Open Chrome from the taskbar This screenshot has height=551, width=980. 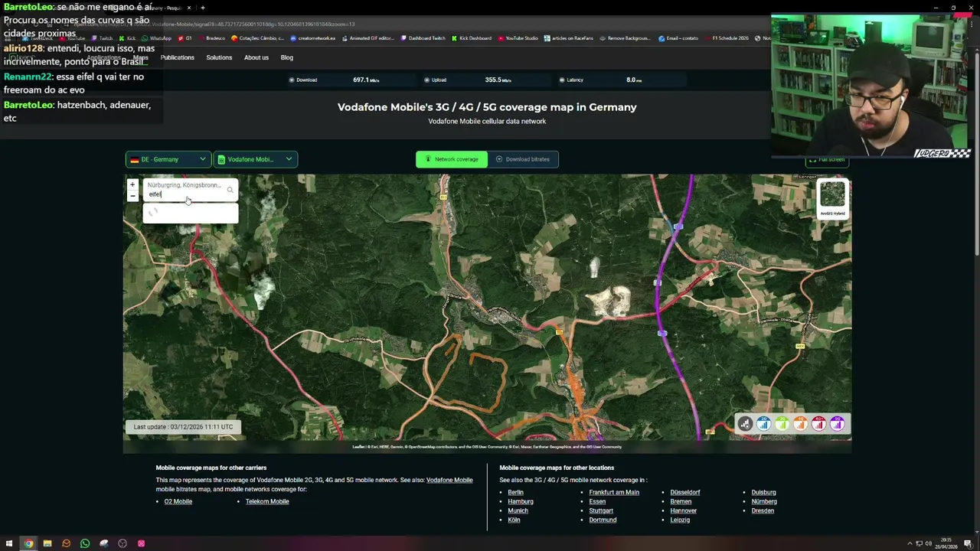[28, 543]
